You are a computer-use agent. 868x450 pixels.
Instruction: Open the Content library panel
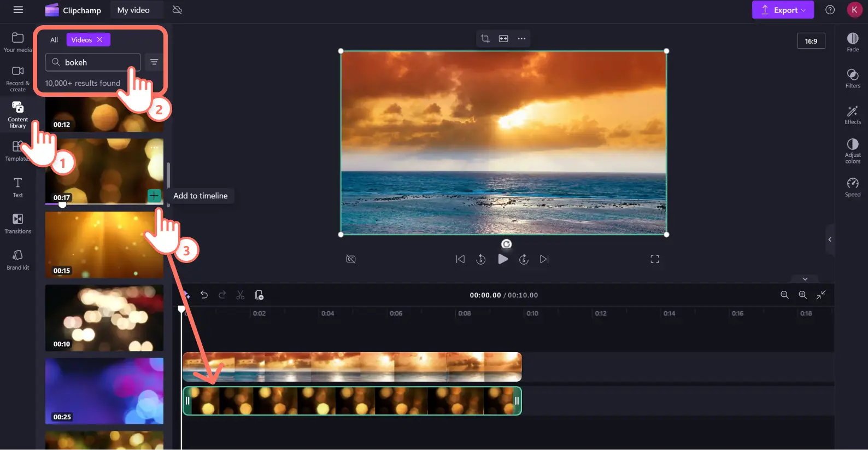coord(17,115)
